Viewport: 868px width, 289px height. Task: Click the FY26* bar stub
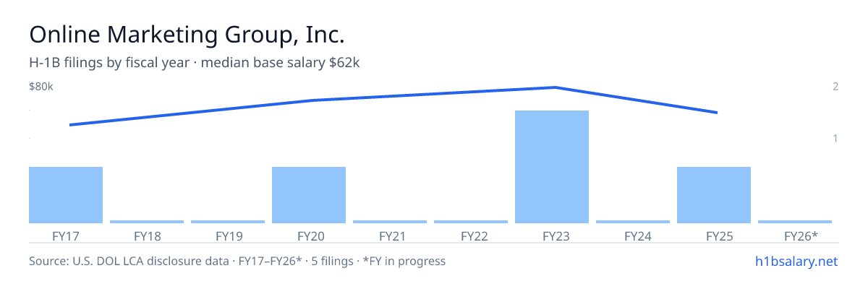pyautogui.click(x=795, y=222)
